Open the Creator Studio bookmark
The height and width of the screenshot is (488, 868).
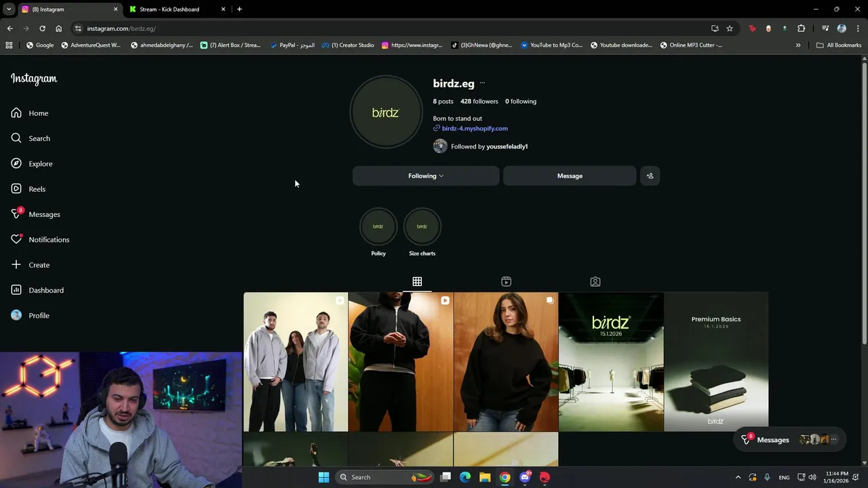[x=348, y=45]
